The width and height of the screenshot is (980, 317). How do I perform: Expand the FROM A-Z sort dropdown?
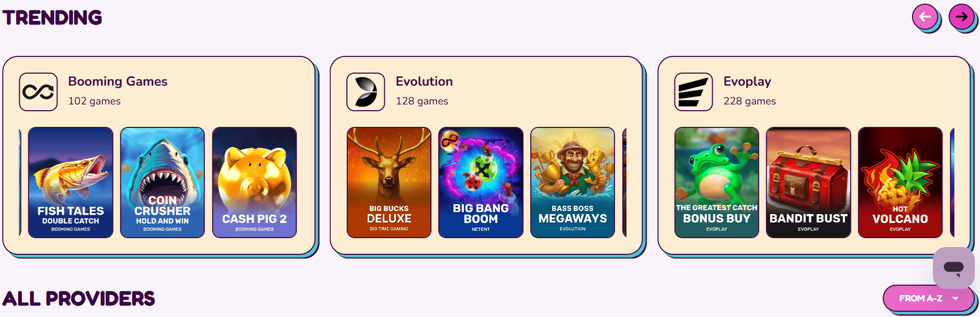pyautogui.click(x=928, y=298)
